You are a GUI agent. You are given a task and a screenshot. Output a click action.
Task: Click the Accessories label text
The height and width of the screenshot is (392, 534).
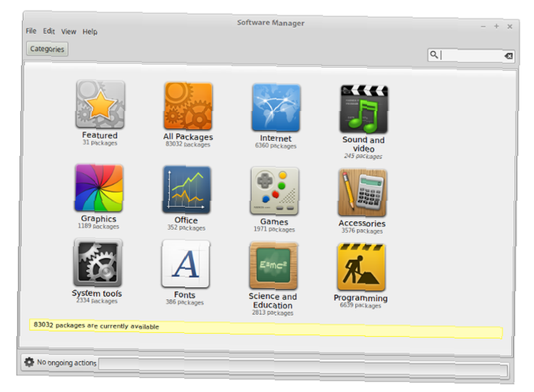[x=362, y=223]
